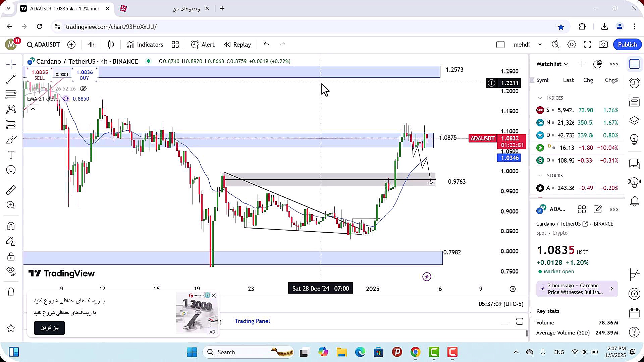Open the Alerts clock sidebar panel

[x=634, y=83]
